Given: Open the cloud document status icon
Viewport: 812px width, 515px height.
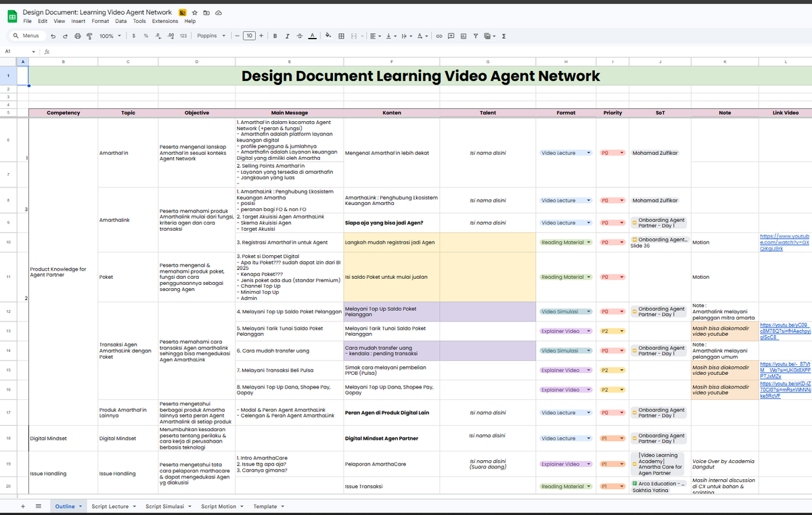Looking at the screenshot, I should pos(218,13).
